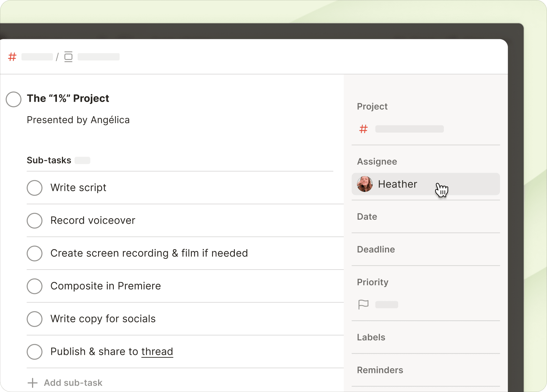547x392 pixels.
Task: Open the Record voiceover sub-task text
Action: coord(93,220)
